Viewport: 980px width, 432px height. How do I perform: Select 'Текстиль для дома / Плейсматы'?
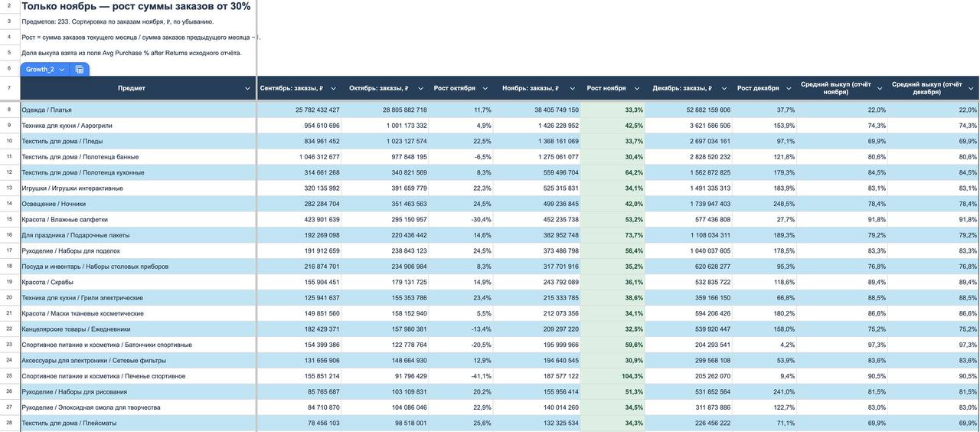(138, 424)
